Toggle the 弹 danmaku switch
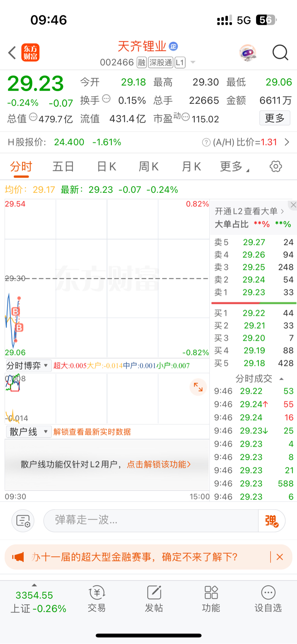 point(272,521)
